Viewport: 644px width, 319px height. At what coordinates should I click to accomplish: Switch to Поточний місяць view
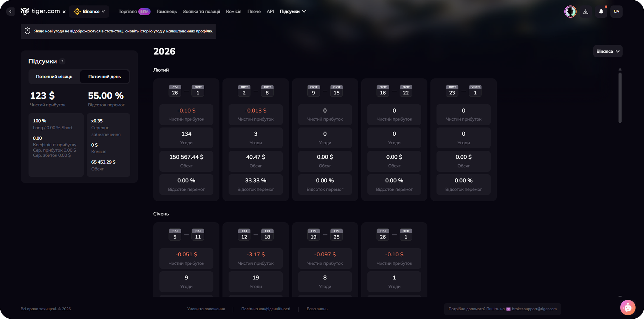54,77
